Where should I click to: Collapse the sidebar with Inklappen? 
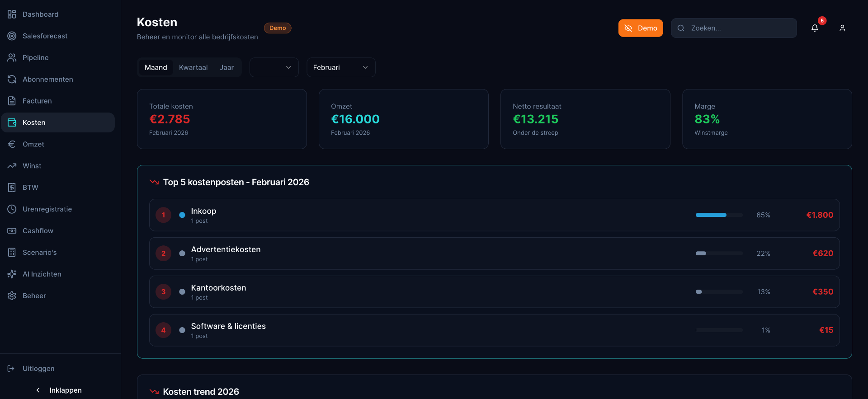(59, 390)
